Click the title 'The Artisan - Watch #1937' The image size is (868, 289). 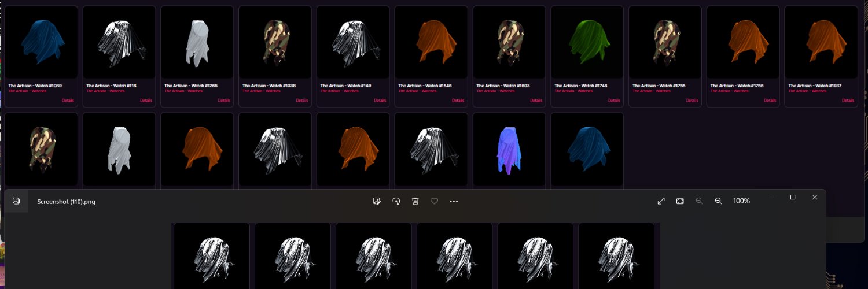(x=815, y=86)
